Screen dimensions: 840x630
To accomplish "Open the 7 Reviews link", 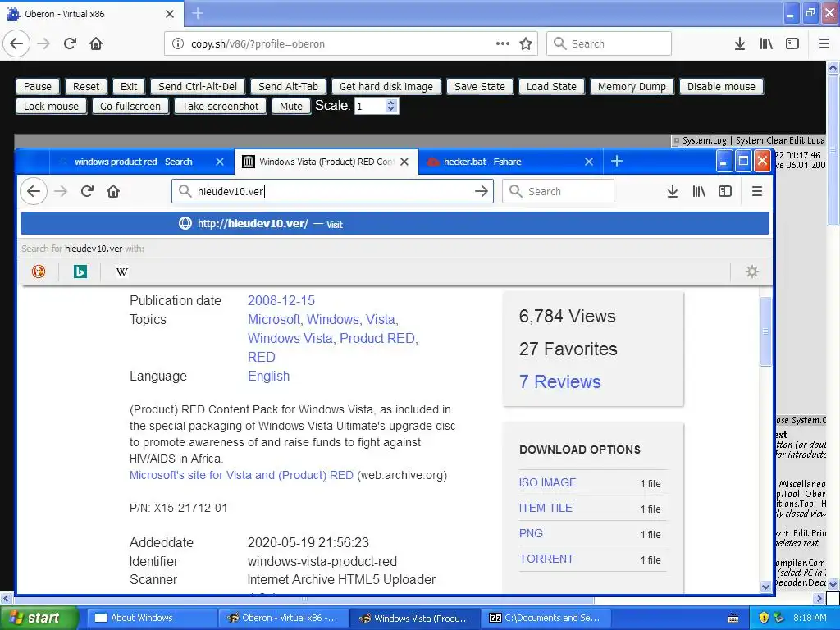I will (559, 381).
